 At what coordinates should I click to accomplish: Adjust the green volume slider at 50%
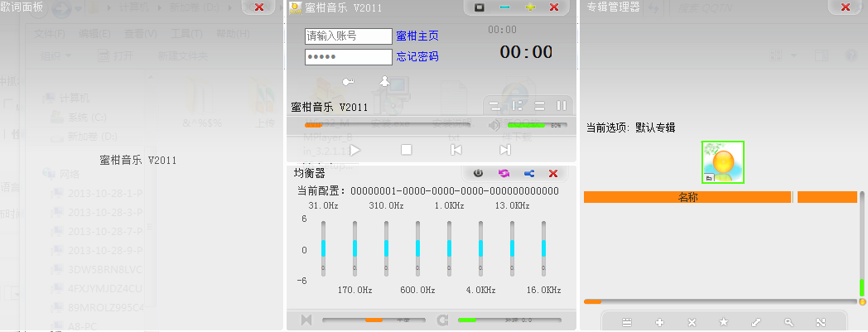tap(537, 126)
